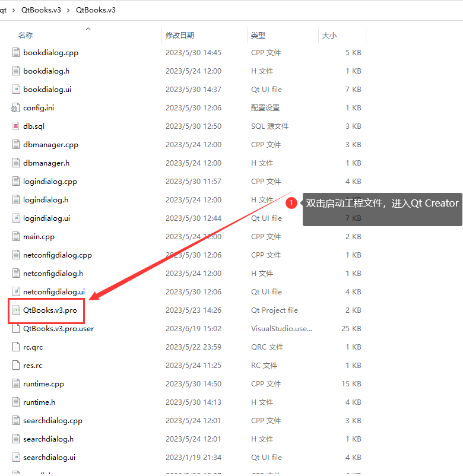Click the Qt Project file type cell
This screenshot has width=463, height=476.
coord(274,310)
